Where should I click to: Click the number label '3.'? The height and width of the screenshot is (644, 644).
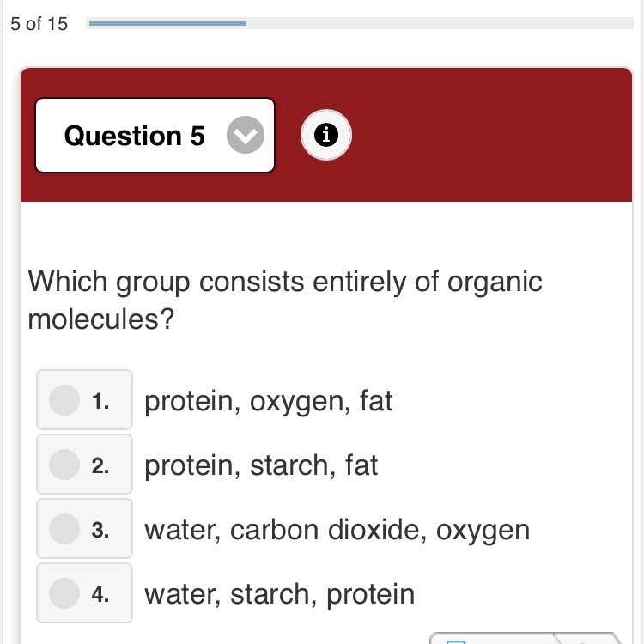click(101, 530)
